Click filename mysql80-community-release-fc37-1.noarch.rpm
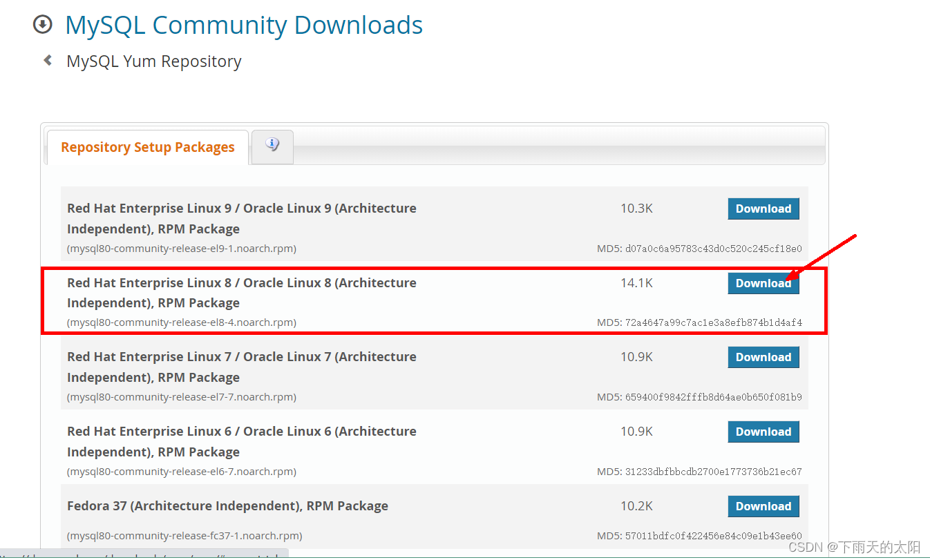Screen dimensions: 930x560 184,536
